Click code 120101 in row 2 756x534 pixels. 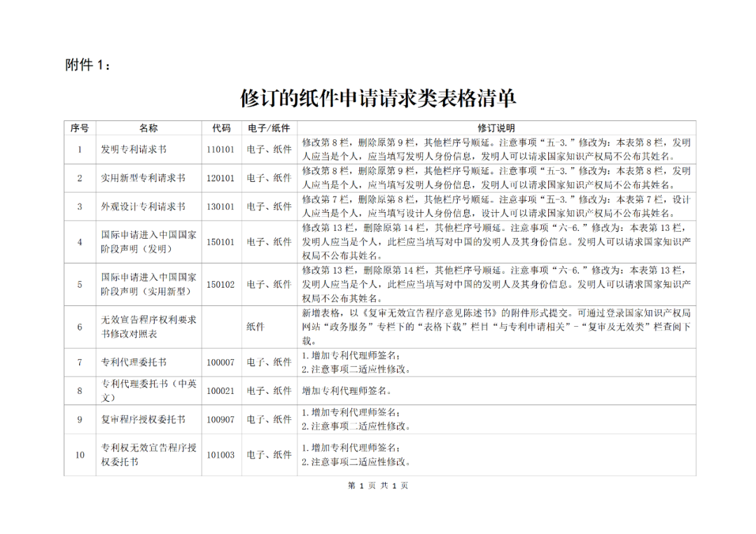(220, 178)
